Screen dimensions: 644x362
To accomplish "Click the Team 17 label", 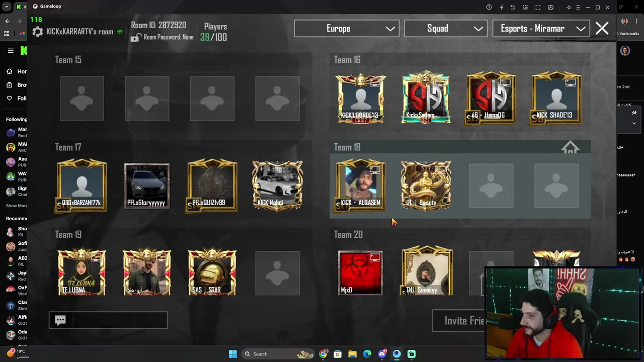I will click(x=68, y=147).
